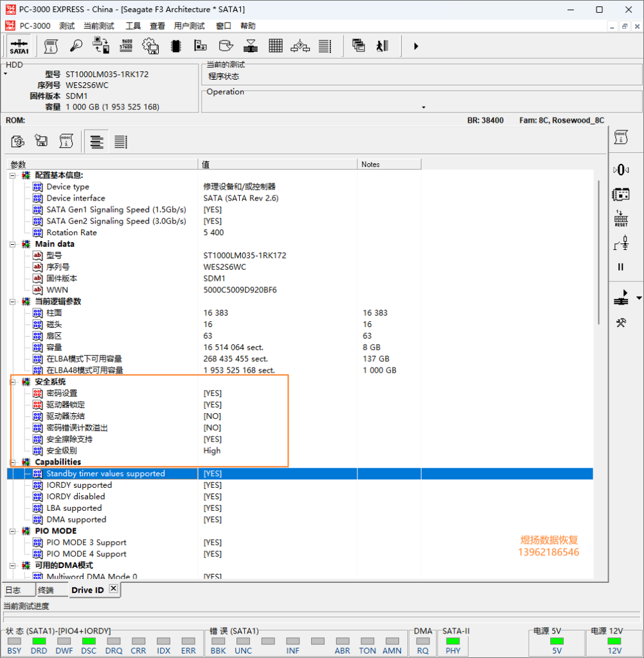Click the save disk icon above parameter list
Screen dimensions: 644x658
(x=41, y=141)
